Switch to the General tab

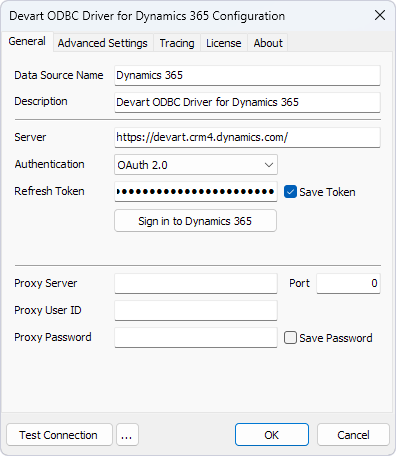tap(27, 41)
